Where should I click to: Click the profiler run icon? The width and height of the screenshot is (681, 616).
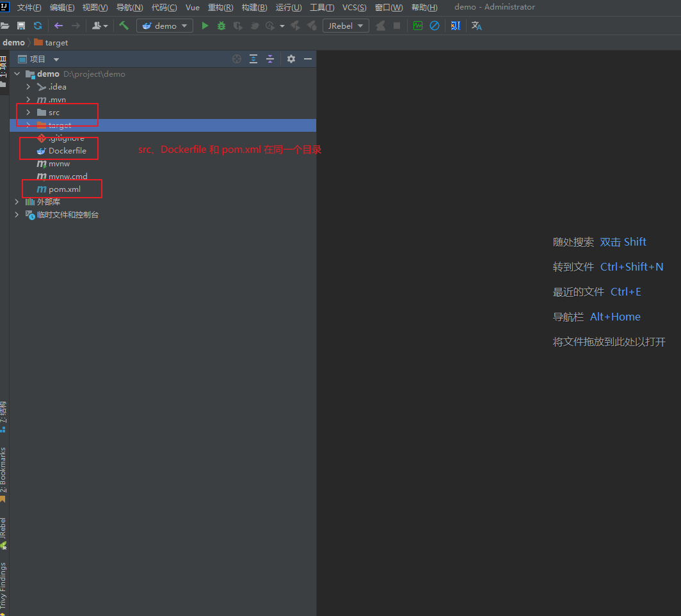pos(255,26)
